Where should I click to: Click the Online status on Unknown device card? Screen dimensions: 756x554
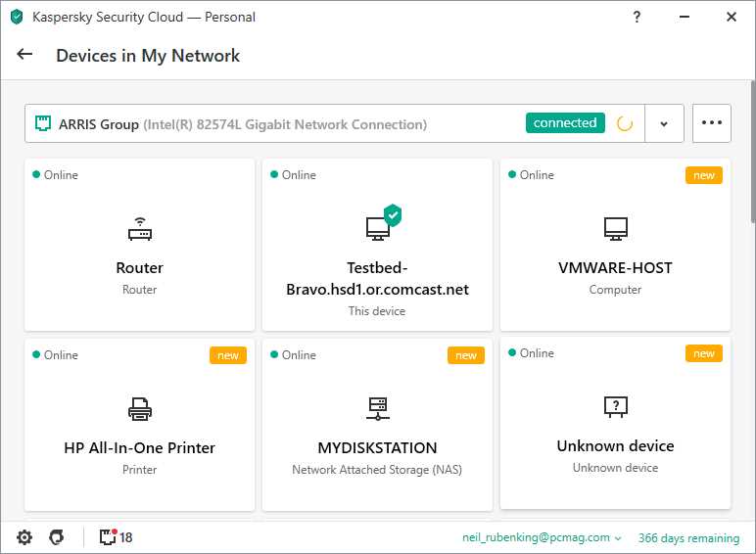[x=531, y=353]
